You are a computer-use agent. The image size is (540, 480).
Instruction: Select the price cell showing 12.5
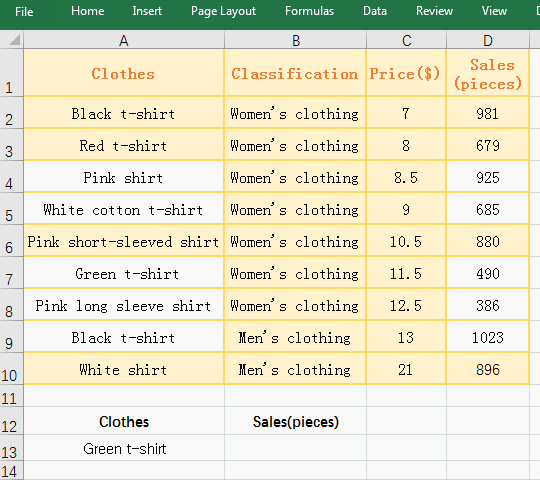pos(406,305)
